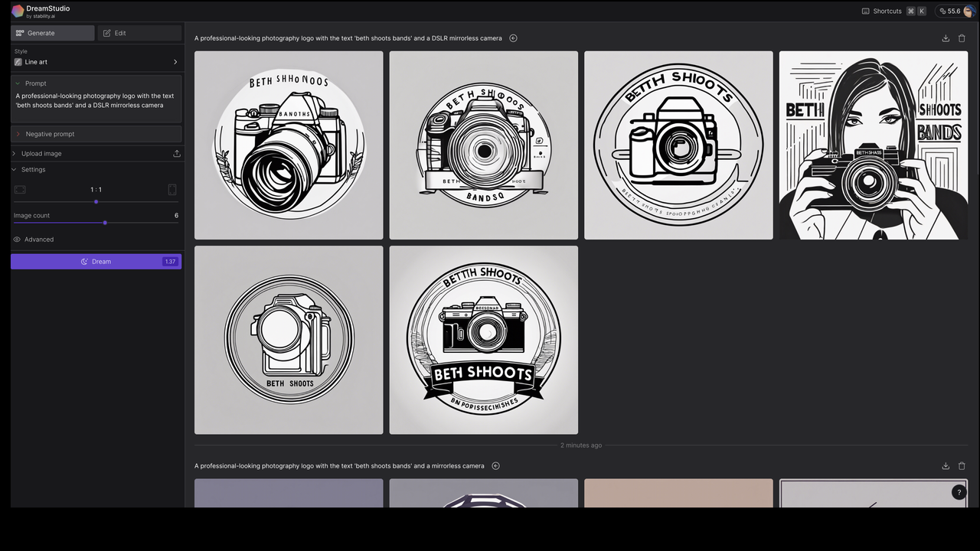Screen dimensions: 980x551
Task: Adjust the 1:1 aspect ratio slider
Action: tap(96, 202)
